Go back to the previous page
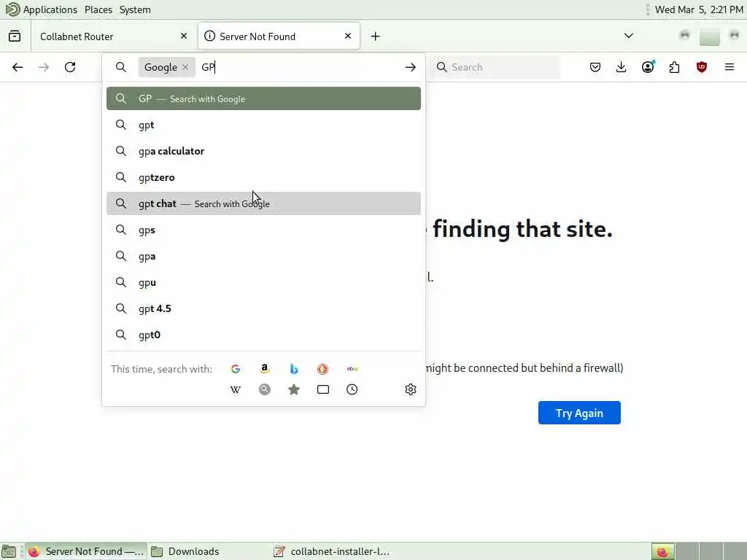This screenshot has width=747, height=560. [x=18, y=67]
